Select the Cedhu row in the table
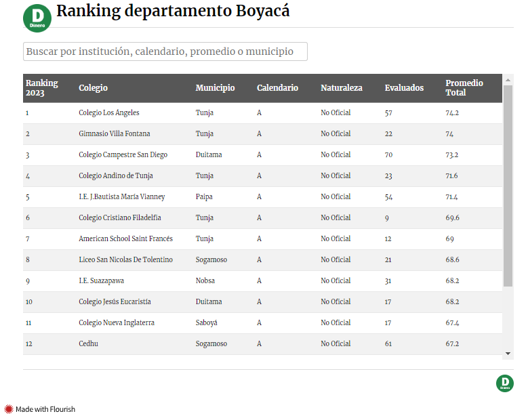 [89, 344]
